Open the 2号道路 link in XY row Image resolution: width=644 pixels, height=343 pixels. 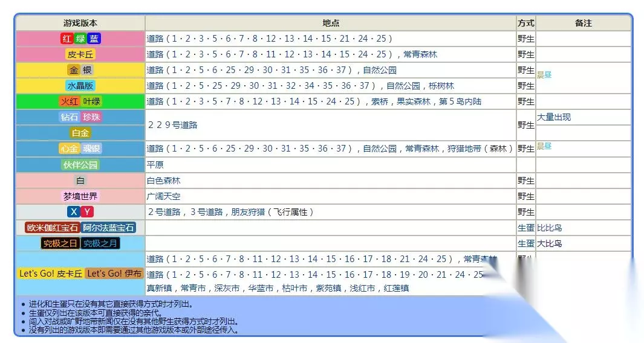coord(164,212)
